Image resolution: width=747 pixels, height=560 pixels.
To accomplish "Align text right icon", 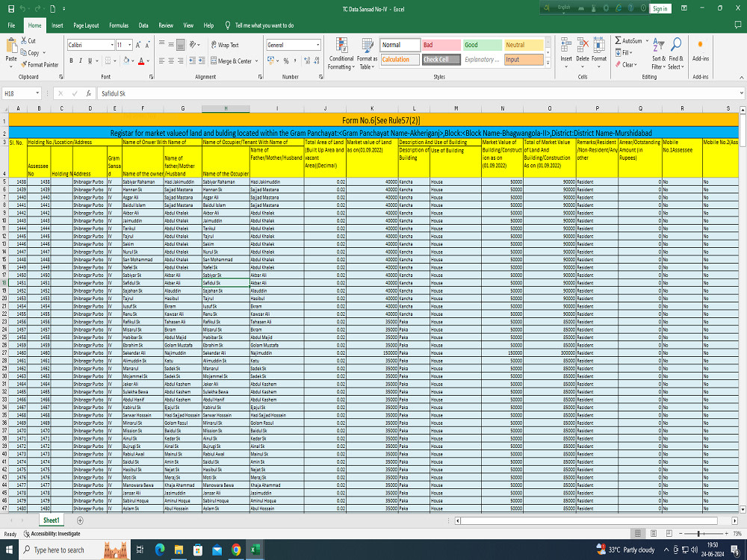I will pos(180,60).
